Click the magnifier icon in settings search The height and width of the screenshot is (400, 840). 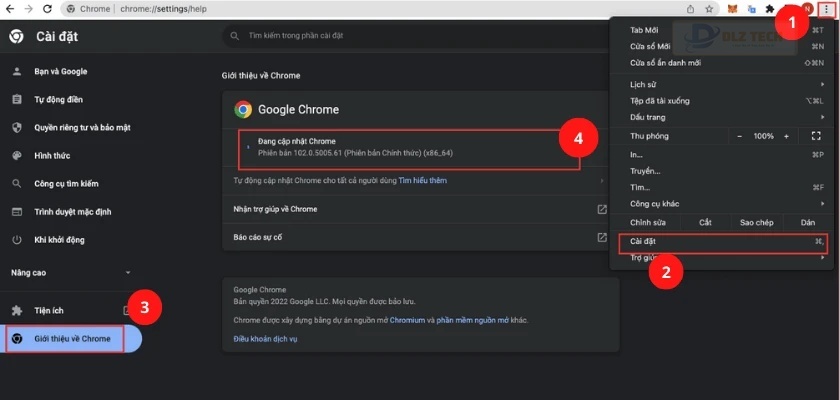234,36
